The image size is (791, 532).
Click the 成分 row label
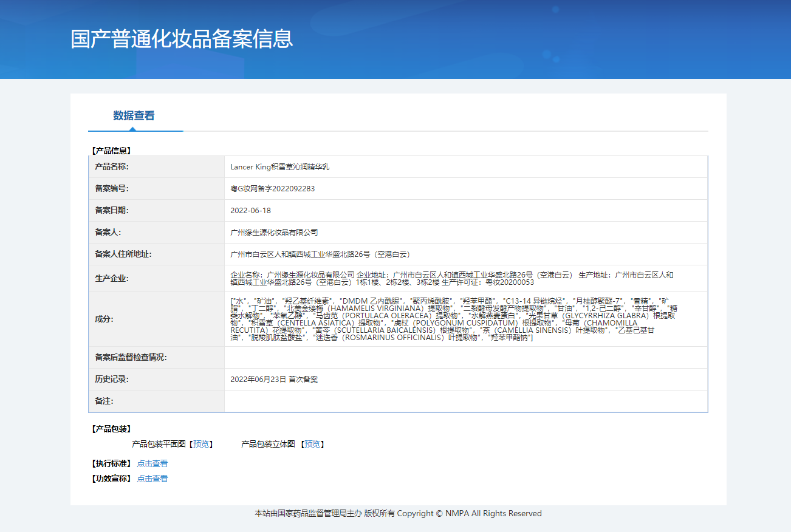pos(104,319)
